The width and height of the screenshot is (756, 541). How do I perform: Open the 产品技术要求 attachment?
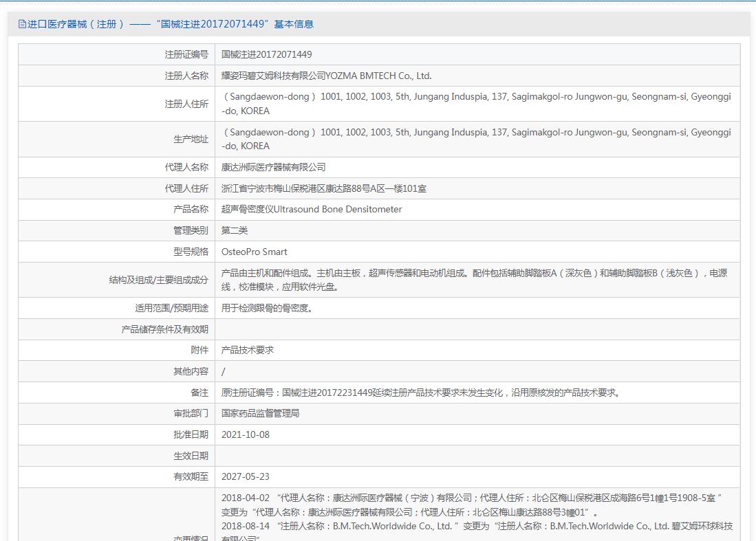247,351
